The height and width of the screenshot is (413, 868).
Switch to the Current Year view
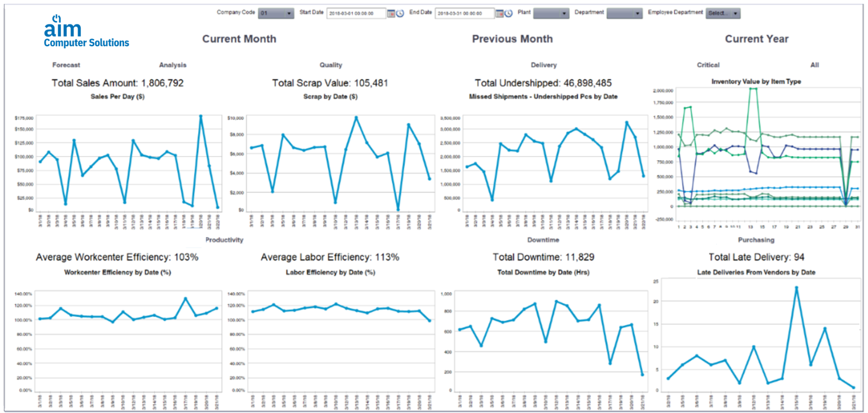(x=756, y=39)
